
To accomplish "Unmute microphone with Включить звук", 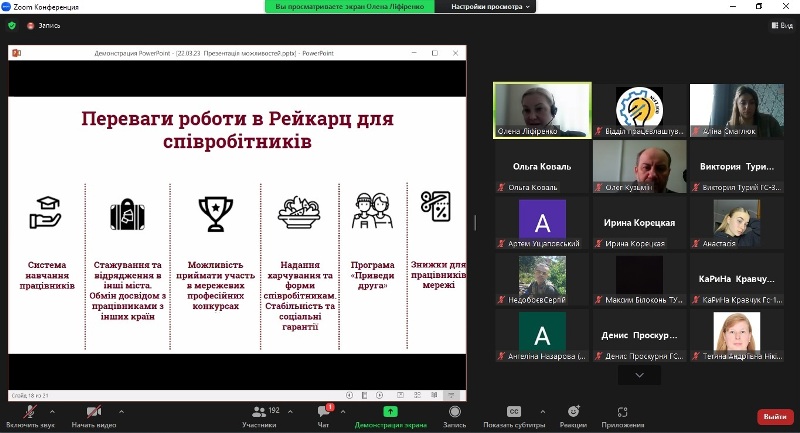I will (x=30, y=416).
